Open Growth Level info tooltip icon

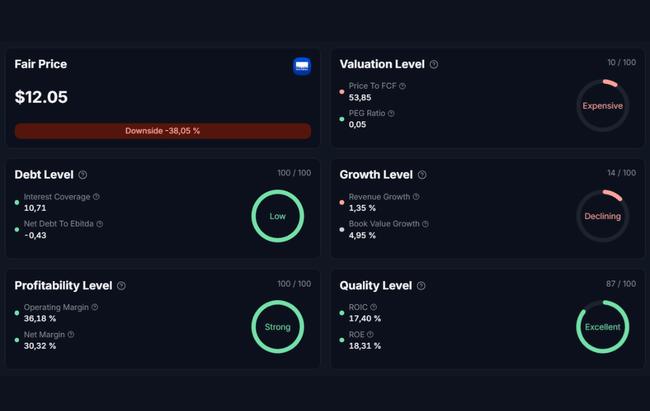(x=422, y=175)
